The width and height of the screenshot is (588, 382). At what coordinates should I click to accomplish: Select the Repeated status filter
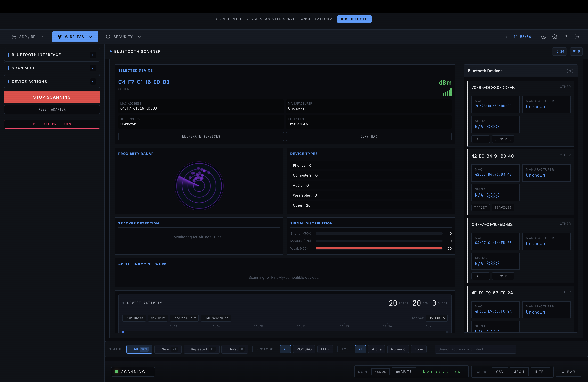coord(202,349)
